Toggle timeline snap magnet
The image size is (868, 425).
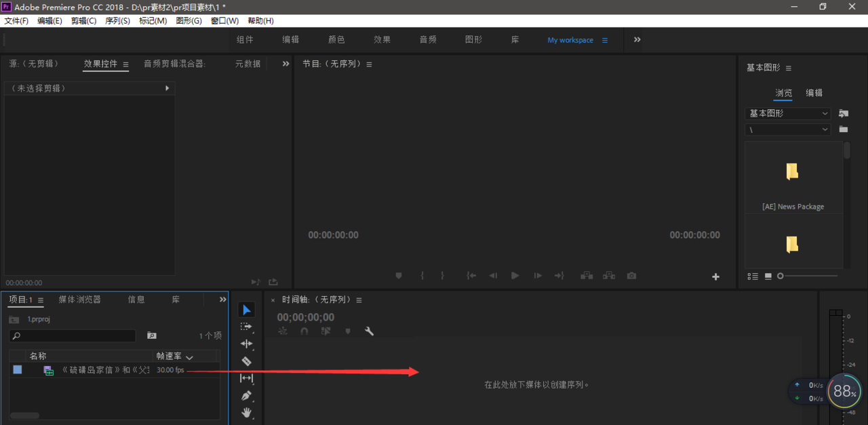pyautogui.click(x=304, y=331)
